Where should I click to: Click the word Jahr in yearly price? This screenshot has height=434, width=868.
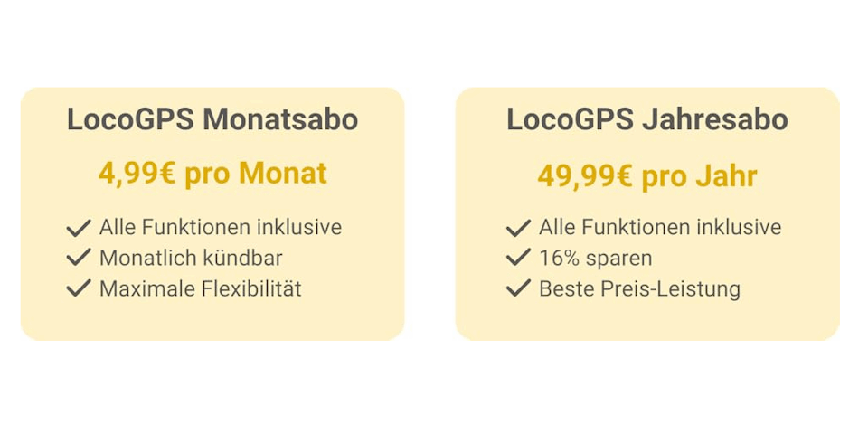pyautogui.click(x=727, y=176)
